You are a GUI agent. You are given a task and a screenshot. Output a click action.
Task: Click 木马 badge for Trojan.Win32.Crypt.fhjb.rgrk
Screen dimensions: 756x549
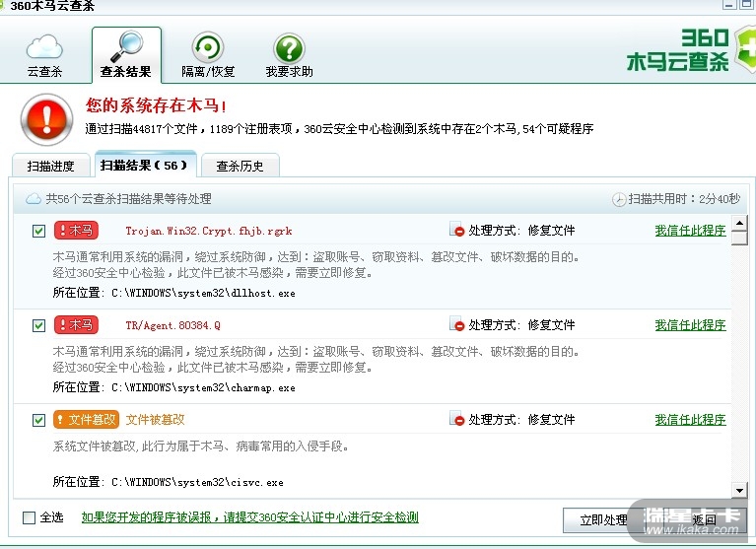[x=76, y=231]
